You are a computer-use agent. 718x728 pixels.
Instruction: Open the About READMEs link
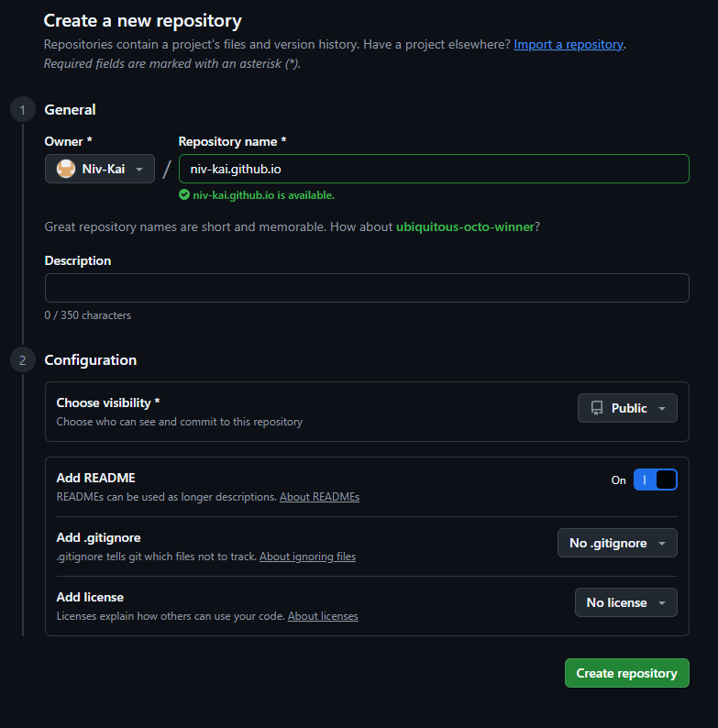[319, 497]
